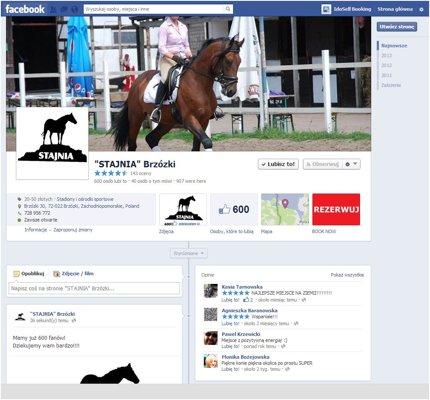Click the green dot by Zawsze otwarte
This screenshot has height=400, width=430.
[19, 220]
